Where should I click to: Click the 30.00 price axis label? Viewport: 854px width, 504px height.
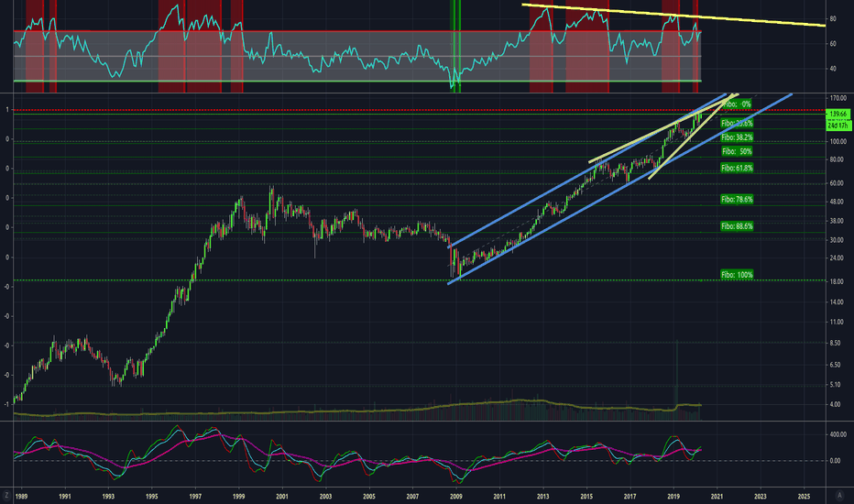[x=838, y=240]
